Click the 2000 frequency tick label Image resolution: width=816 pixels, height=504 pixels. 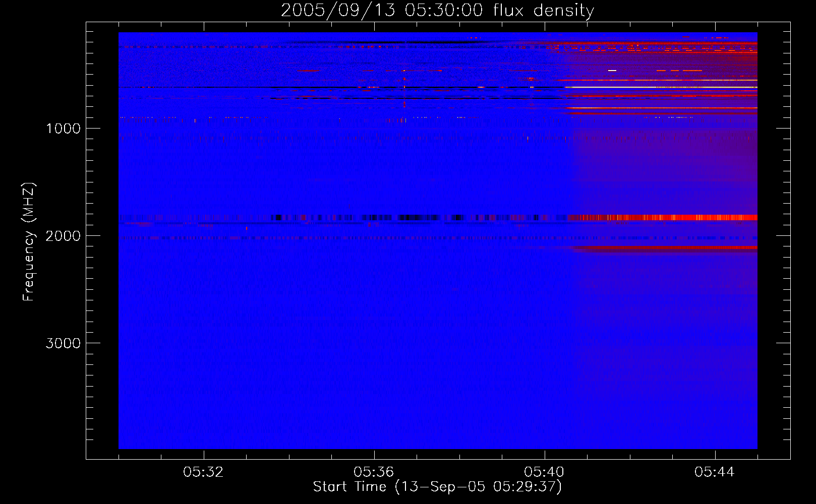click(x=63, y=236)
